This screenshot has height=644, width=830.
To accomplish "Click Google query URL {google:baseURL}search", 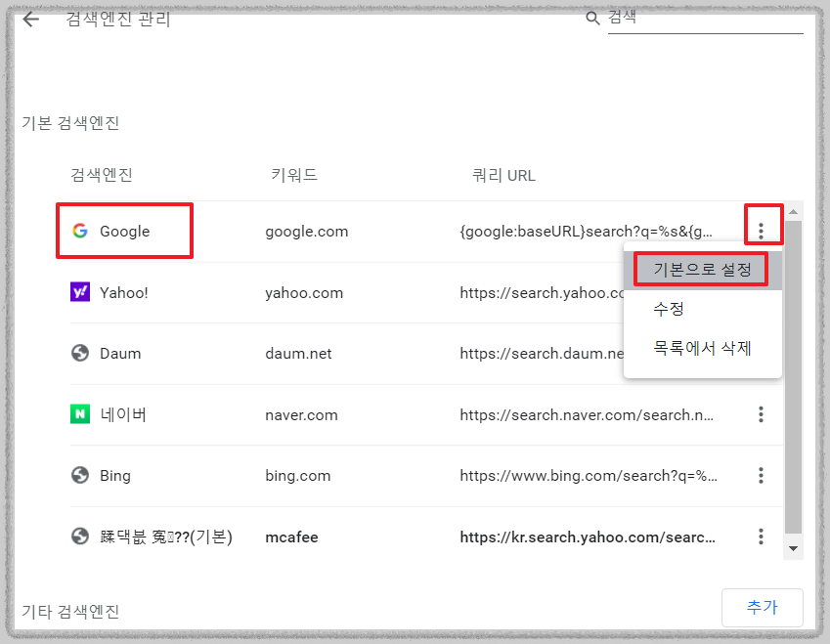I will point(586,232).
